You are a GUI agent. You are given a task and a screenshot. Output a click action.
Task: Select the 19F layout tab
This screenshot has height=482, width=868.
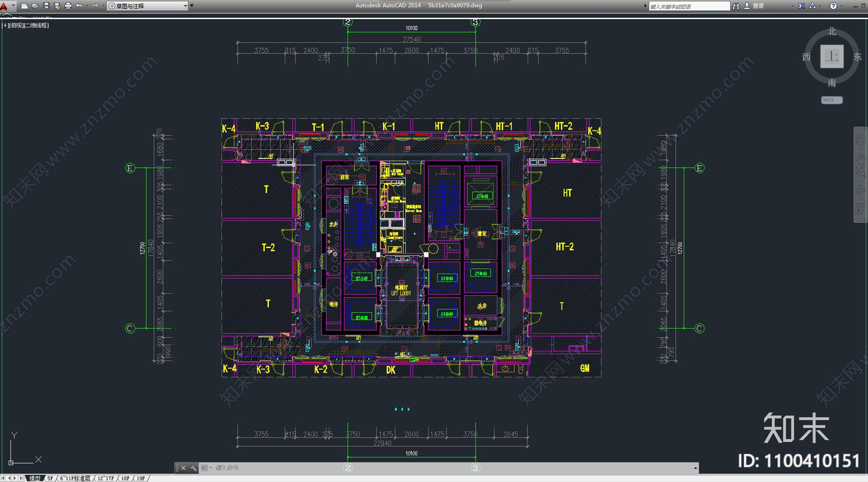click(141, 478)
